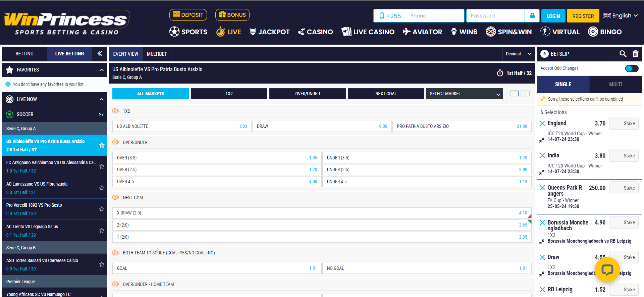
Task: Collapse the Favorites panel
Action: tap(101, 70)
